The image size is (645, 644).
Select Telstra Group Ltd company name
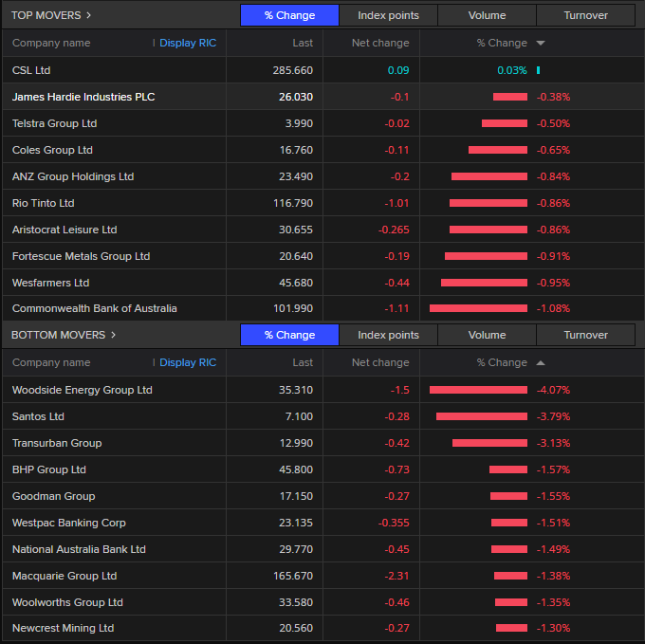[55, 123]
